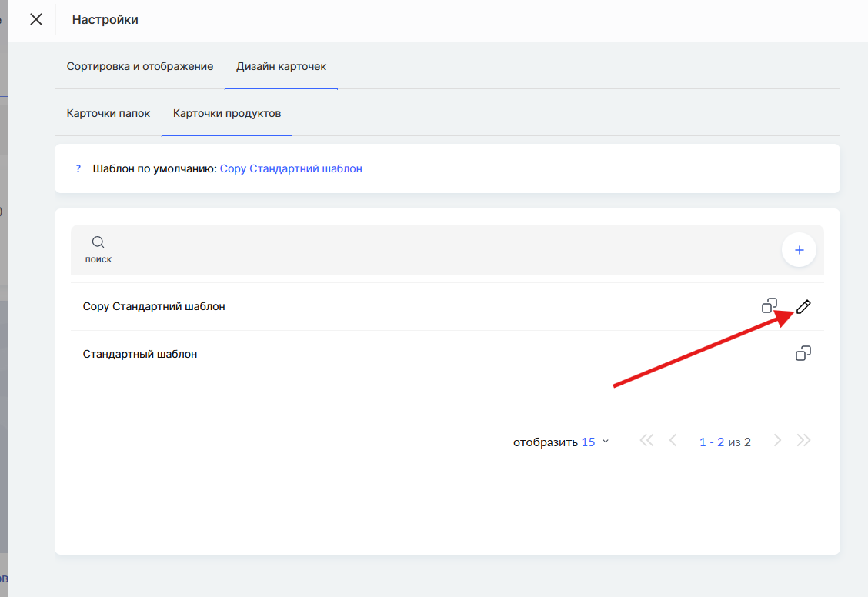
Task: Duplicate the Стандартный шаблон template
Action: point(803,354)
